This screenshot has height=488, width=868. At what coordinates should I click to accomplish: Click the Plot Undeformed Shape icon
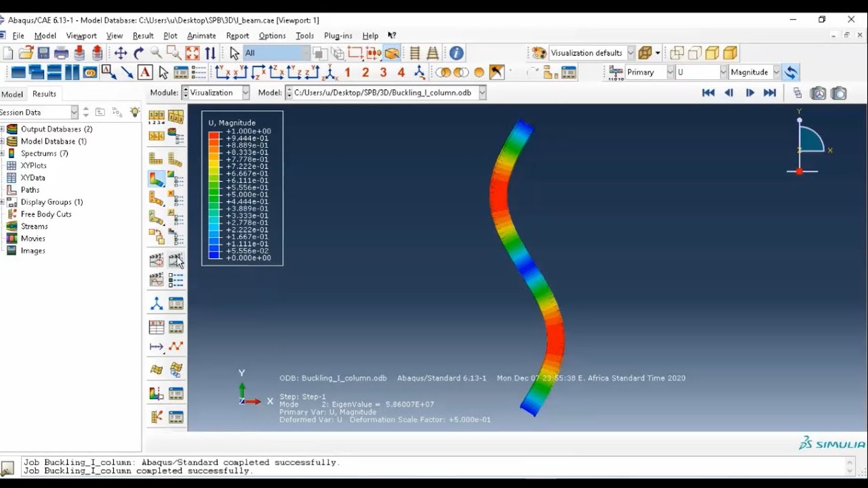157,159
